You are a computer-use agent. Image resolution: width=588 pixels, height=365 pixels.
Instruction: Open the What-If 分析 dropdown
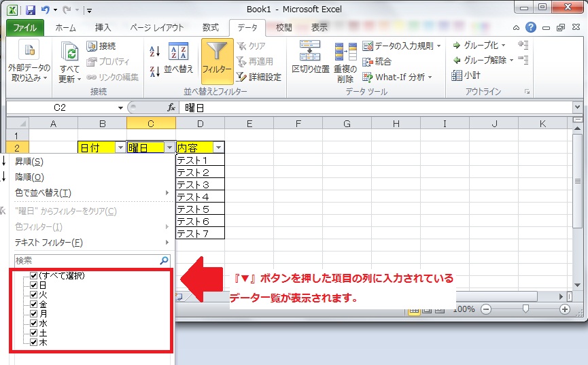[430, 77]
